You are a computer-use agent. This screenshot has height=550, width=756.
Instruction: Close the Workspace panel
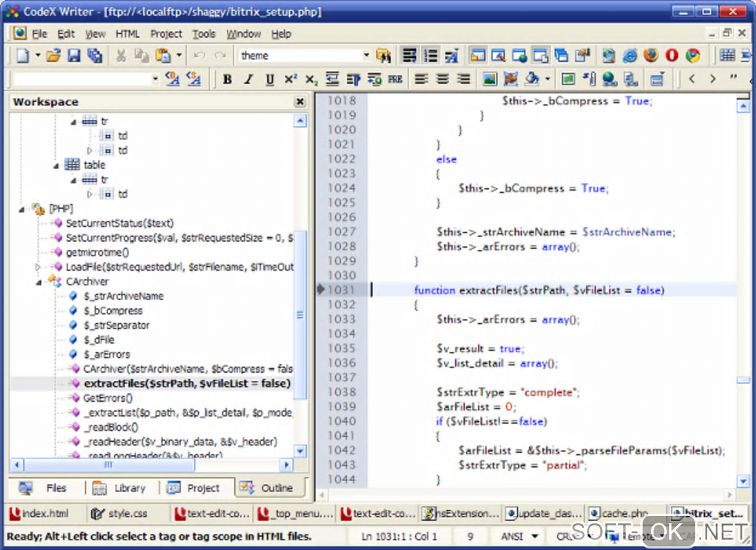click(x=300, y=102)
